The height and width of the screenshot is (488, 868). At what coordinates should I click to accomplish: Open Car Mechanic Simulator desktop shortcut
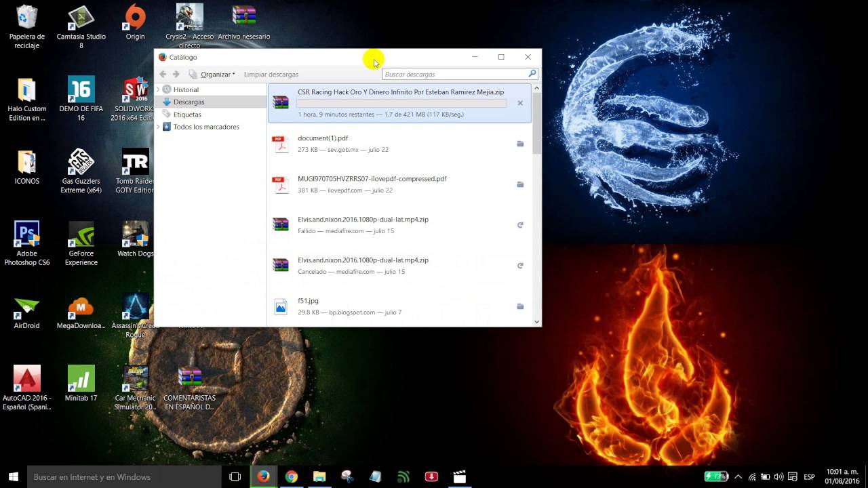pos(135,388)
